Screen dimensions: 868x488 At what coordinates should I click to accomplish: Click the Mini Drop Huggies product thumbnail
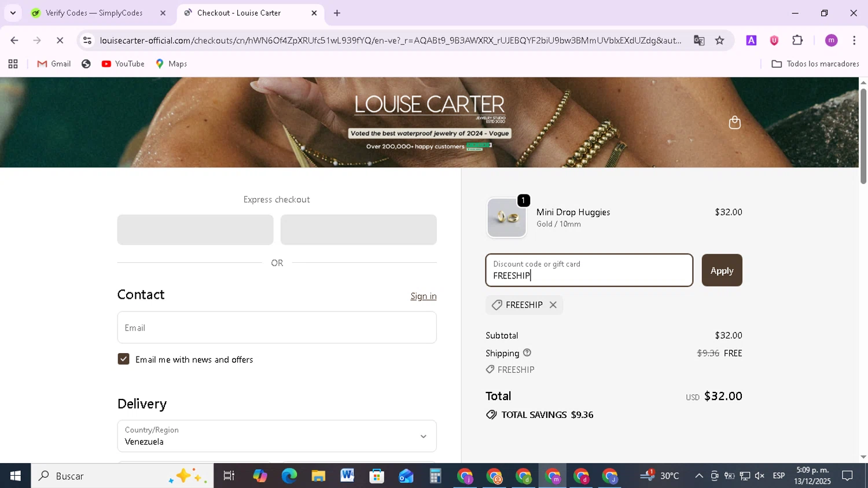506,218
